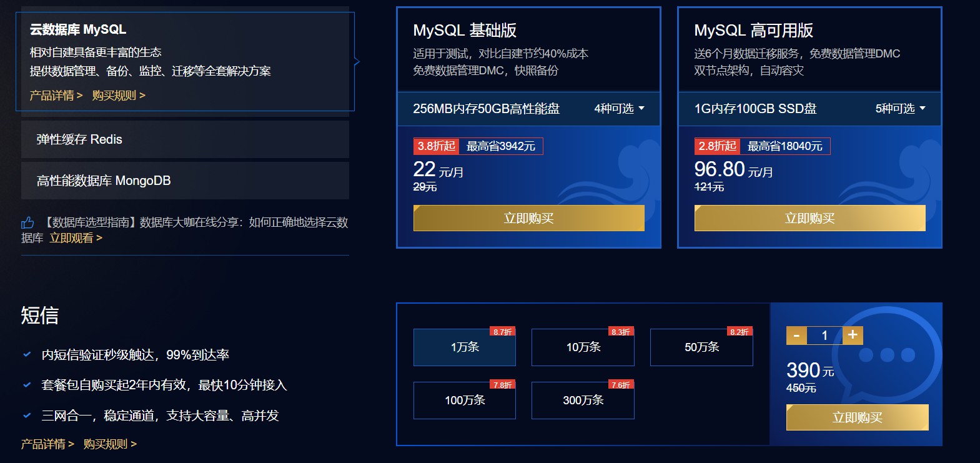Buy MySQL 高可用版 with 立即购买 button
The image size is (980, 463).
pyautogui.click(x=810, y=218)
